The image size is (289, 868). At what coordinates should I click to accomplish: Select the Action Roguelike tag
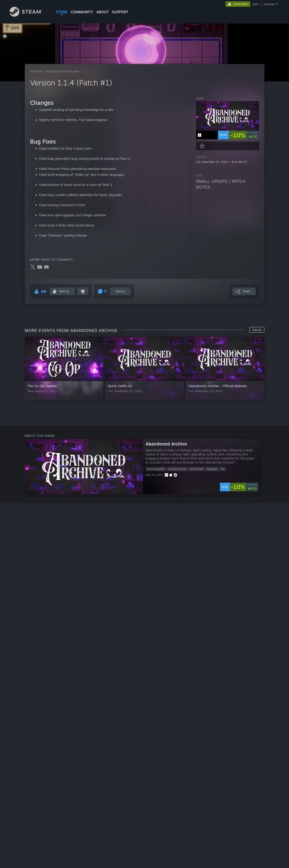point(156,469)
